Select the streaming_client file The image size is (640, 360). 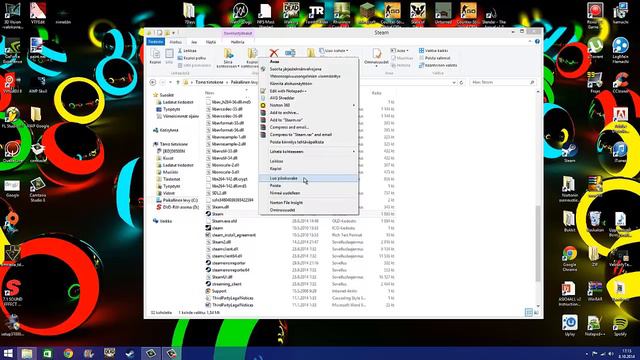click(224, 284)
